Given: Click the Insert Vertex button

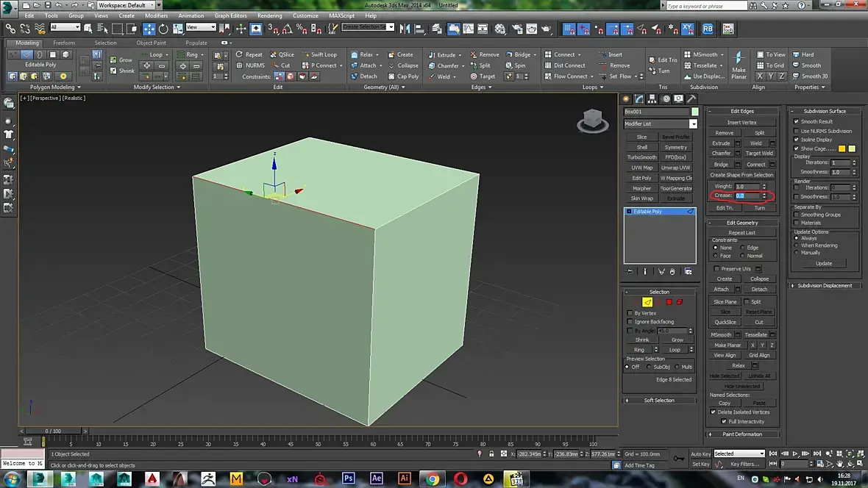Looking at the screenshot, I should point(741,123).
